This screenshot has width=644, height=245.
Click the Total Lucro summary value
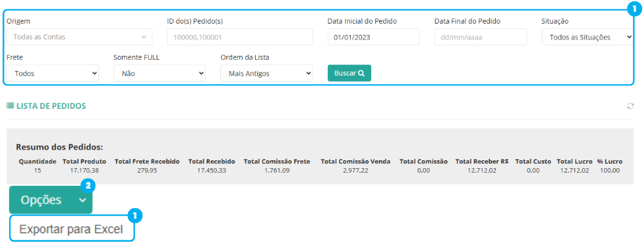pyautogui.click(x=574, y=170)
